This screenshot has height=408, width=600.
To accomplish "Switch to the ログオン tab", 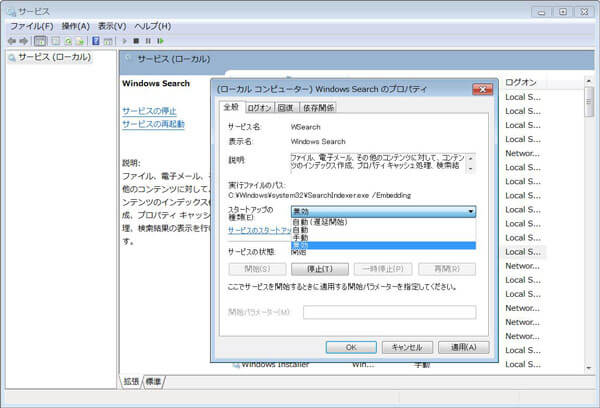I will click(x=259, y=108).
